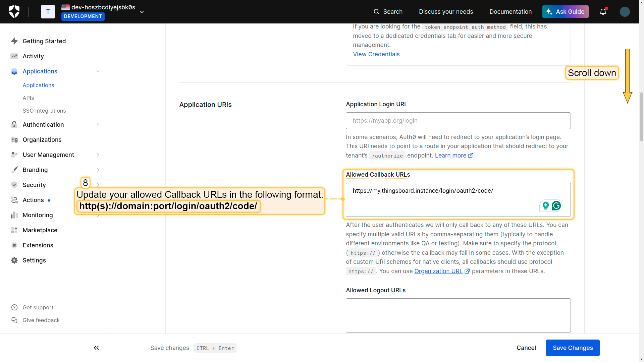
Task: Click the View Credentials link
Action: click(376, 54)
